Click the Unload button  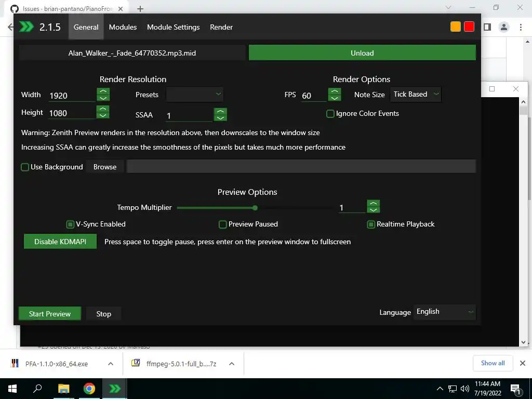click(x=362, y=53)
